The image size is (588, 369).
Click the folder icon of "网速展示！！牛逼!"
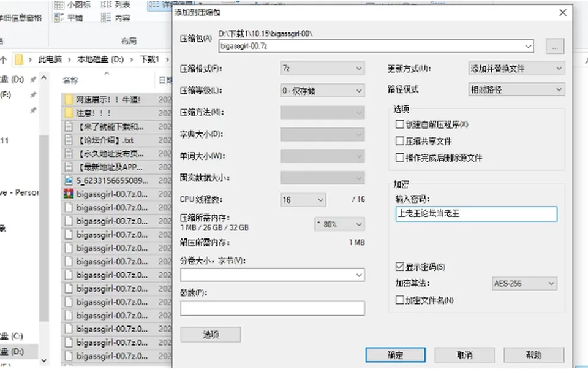tap(69, 99)
